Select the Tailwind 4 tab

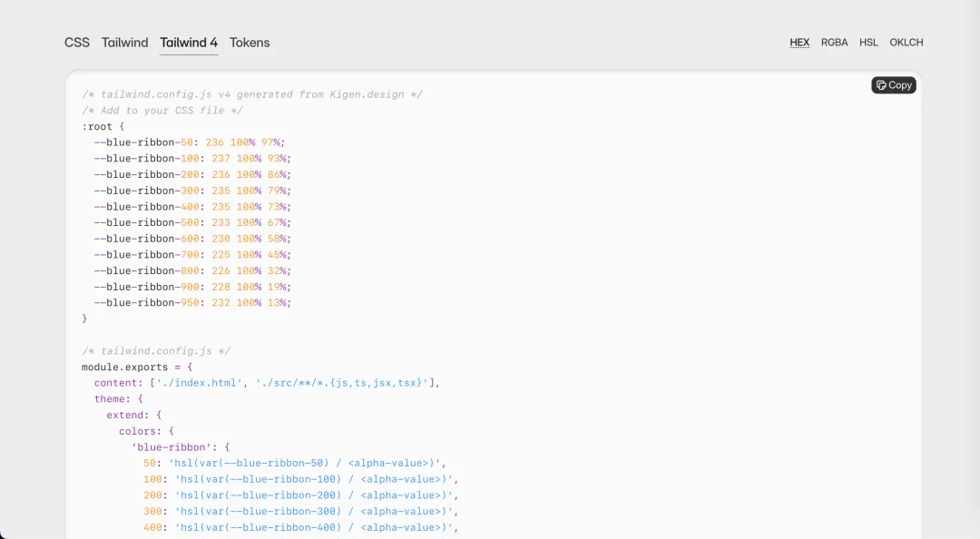pos(189,43)
